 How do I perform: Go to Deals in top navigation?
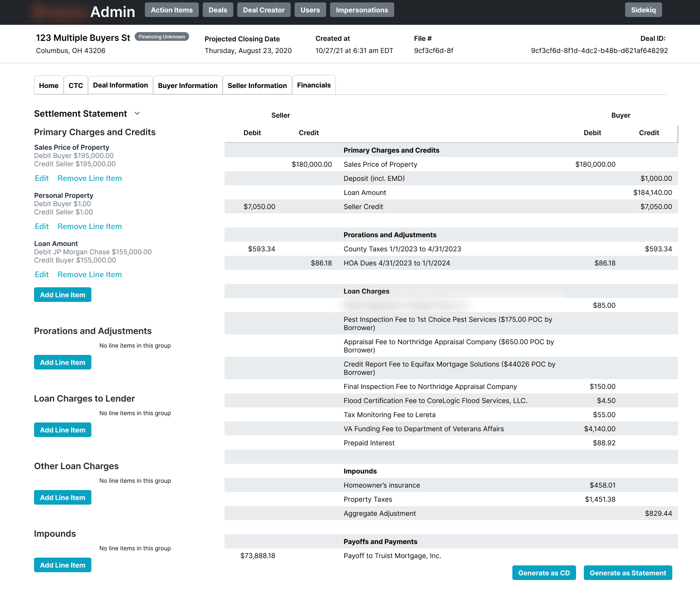pyautogui.click(x=218, y=10)
